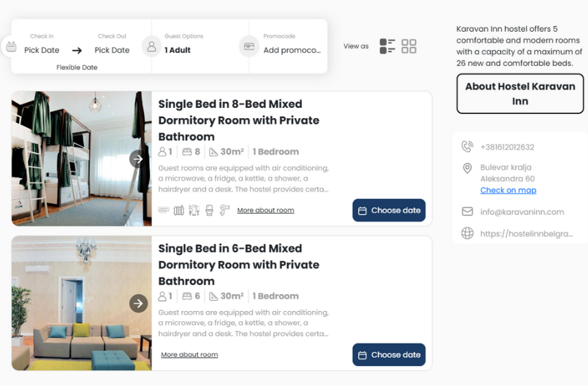Click the phone icon near +381612012632
The height and width of the screenshot is (386, 588).
tap(467, 146)
